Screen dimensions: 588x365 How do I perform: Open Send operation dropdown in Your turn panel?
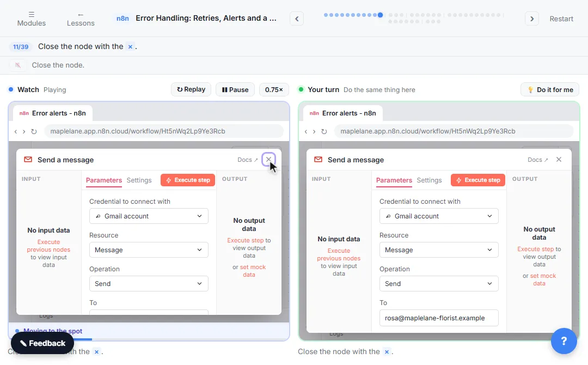pos(439,284)
